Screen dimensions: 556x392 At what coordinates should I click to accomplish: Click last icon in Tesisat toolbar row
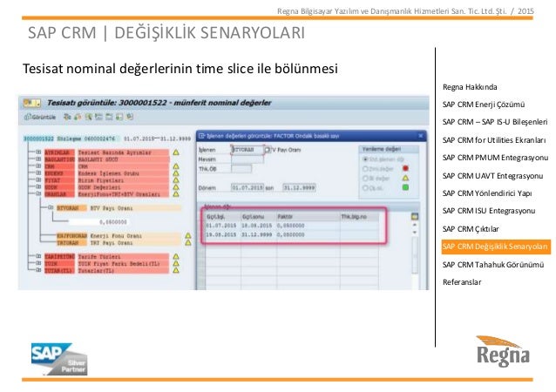pyautogui.click(x=130, y=117)
